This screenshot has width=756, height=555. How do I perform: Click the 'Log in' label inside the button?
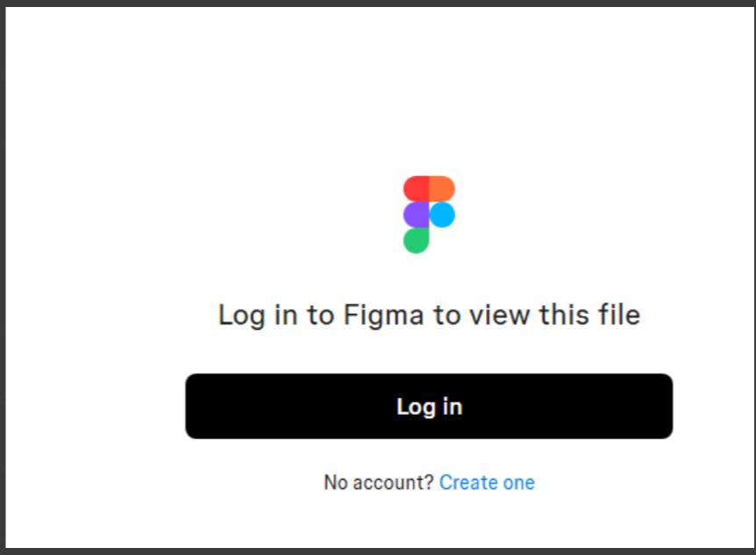click(429, 406)
